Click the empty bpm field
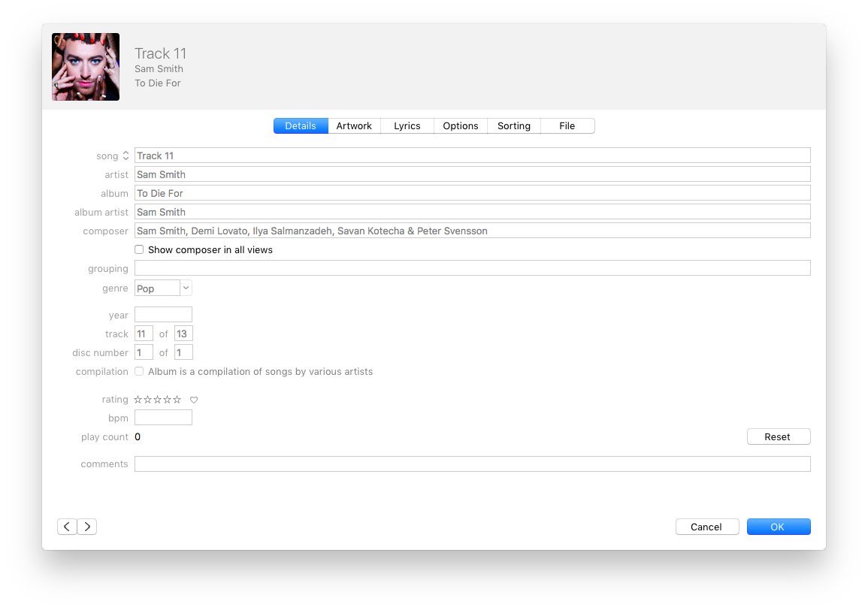The width and height of the screenshot is (868, 610). tap(163, 418)
